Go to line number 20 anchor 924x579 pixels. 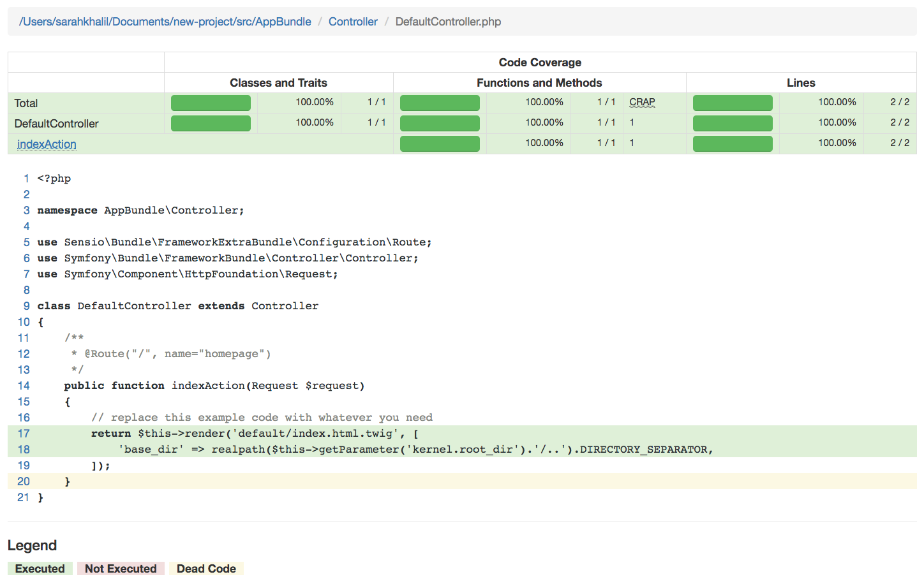pos(24,481)
